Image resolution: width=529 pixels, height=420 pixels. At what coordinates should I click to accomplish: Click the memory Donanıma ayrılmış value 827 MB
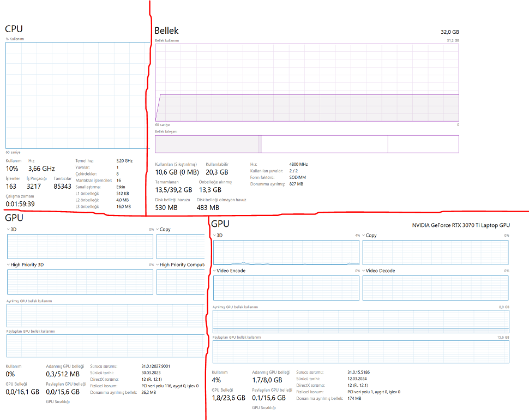(x=296, y=184)
